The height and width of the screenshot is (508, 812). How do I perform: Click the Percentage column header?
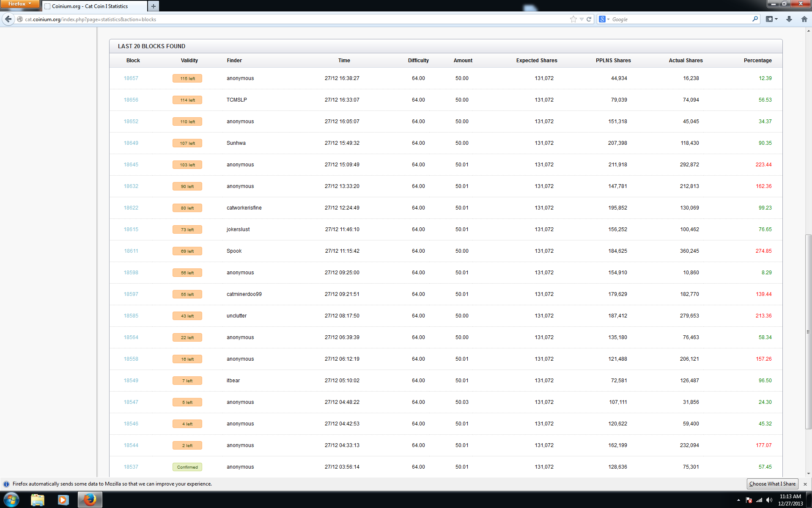(757, 61)
